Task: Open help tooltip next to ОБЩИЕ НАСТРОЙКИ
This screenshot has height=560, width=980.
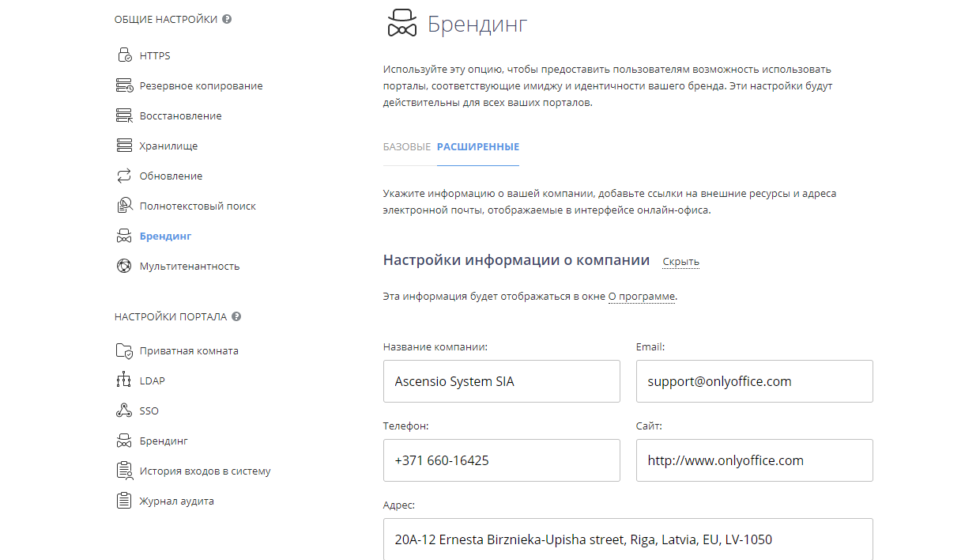Action: pyautogui.click(x=227, y=19)
